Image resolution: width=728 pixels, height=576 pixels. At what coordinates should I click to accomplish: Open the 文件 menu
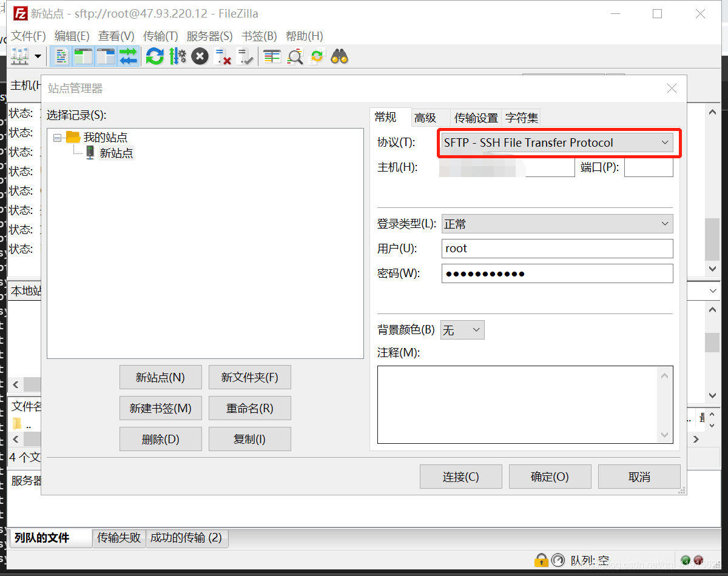click(29, 36)
